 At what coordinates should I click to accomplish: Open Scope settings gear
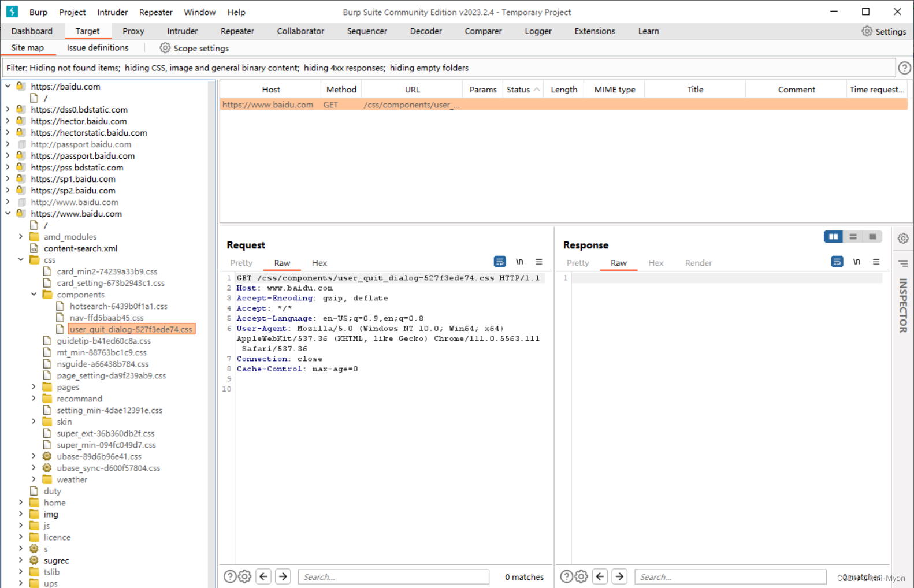pos(165,48)
